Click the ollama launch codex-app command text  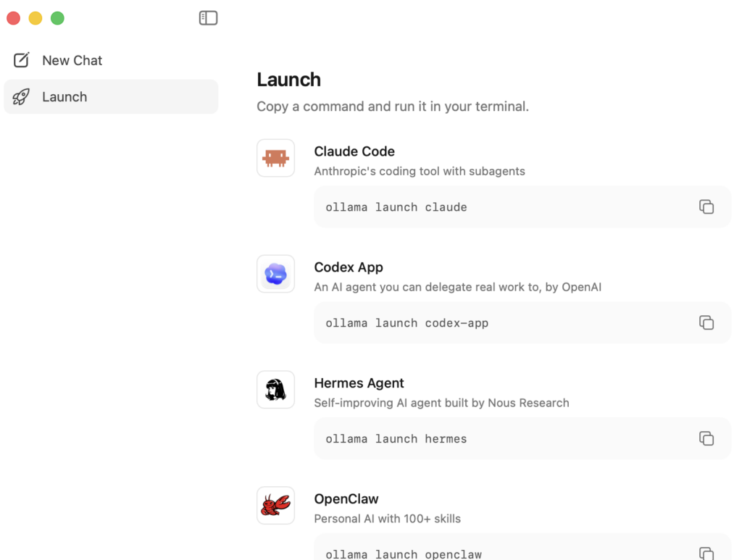(x=407, y=323)
